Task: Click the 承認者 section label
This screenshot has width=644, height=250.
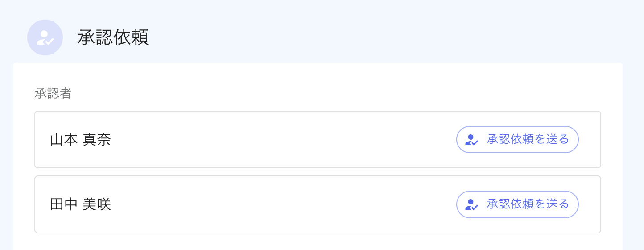Action: pos(53,94)
